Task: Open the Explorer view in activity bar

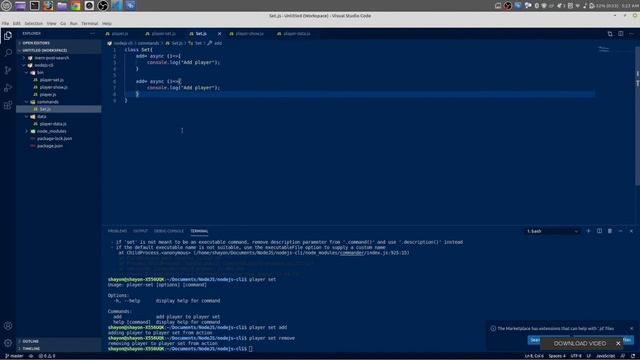Action: [x=8, y=36]
